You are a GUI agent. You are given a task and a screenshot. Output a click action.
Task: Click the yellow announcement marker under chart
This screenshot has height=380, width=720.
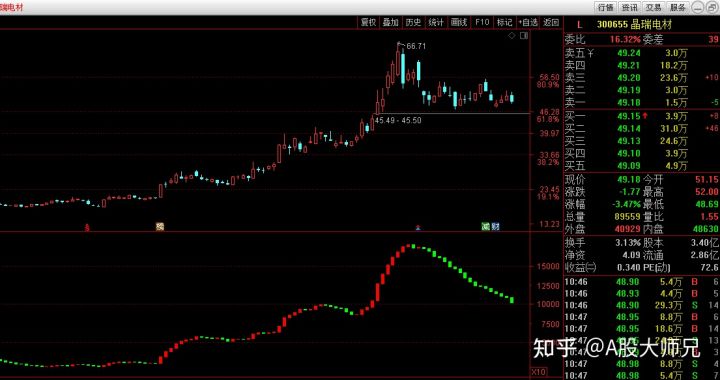(x=160, y=226)
